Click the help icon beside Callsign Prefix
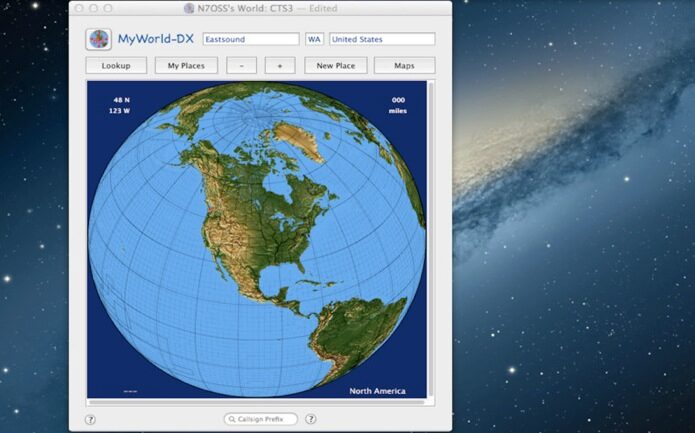This screenshot has height=433, width=695. [x=311, y=419]
